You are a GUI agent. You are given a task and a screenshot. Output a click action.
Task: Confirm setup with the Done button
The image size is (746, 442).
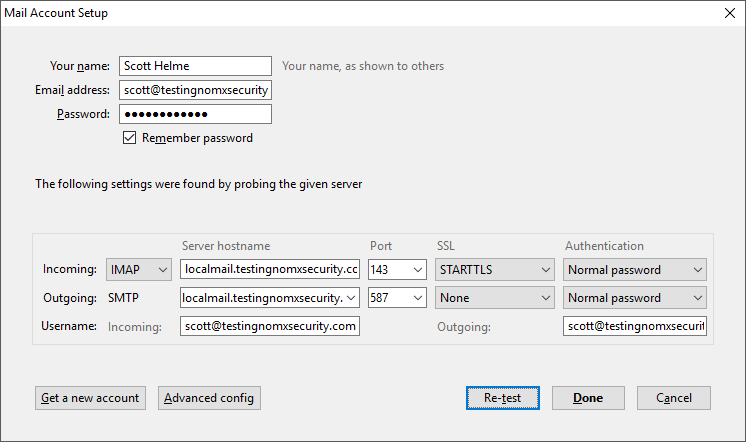(588, 398)
